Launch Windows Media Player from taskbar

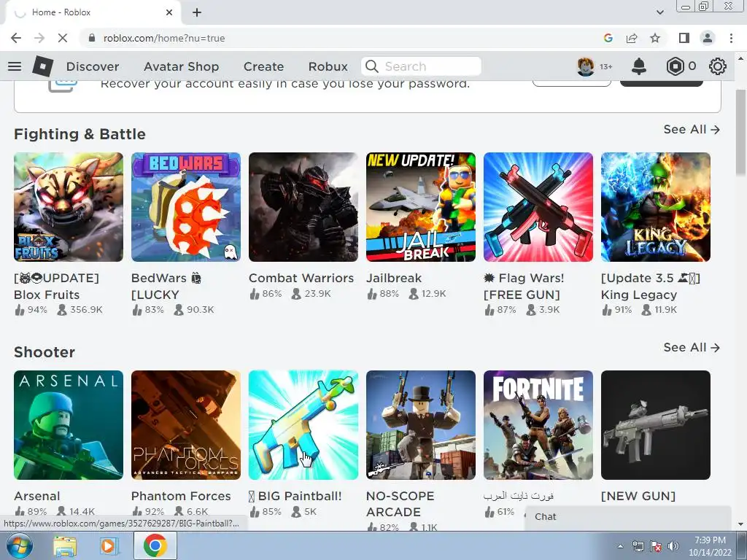[x=109, y=546]
